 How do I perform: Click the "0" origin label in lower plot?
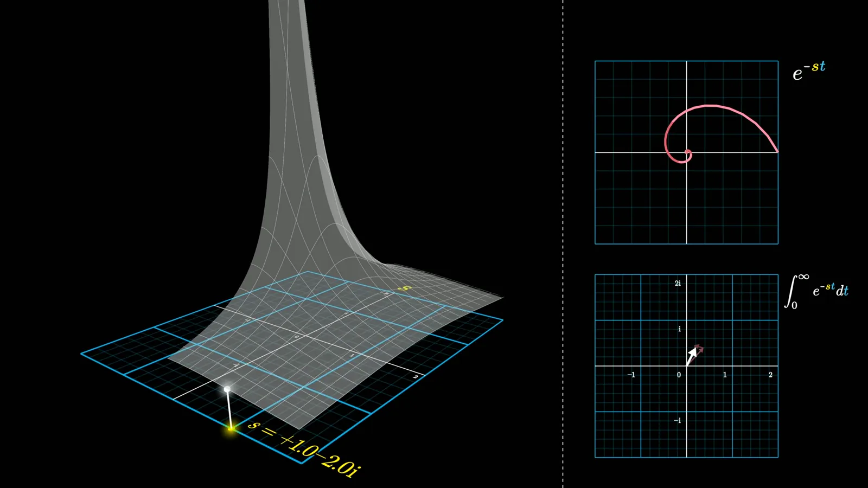point(679,375)
